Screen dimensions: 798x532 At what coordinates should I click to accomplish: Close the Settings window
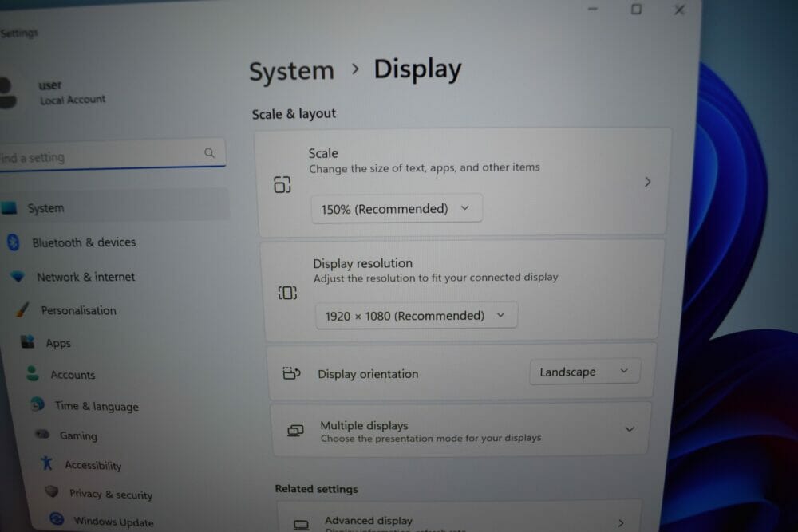[679, 10]
